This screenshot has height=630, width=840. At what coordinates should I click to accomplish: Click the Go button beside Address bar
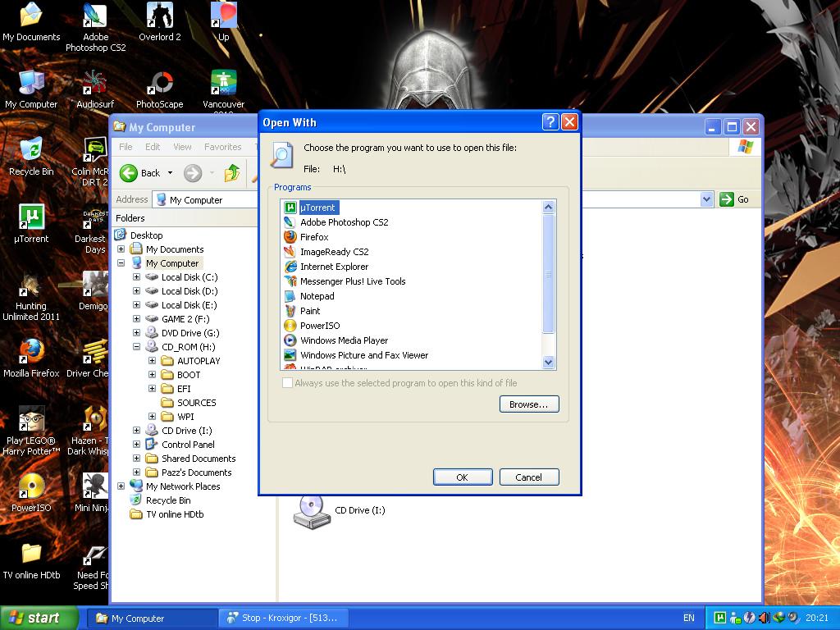[734, 199]
